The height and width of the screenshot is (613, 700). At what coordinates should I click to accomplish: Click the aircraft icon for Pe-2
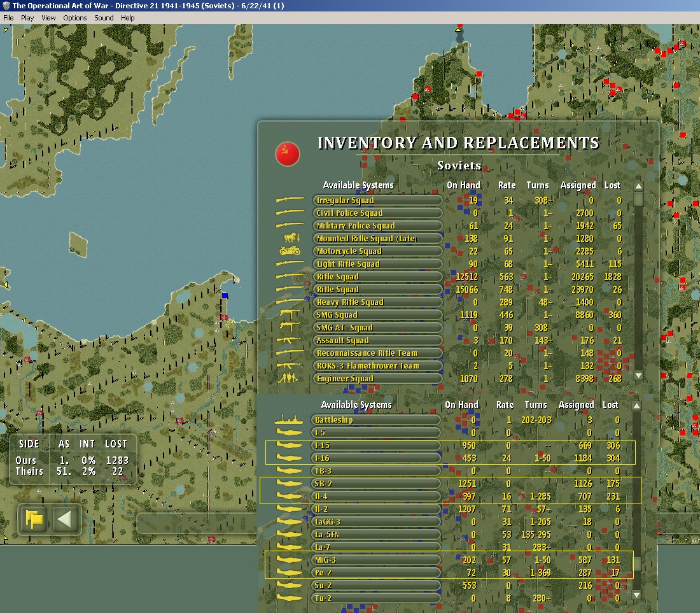[290, 572]
